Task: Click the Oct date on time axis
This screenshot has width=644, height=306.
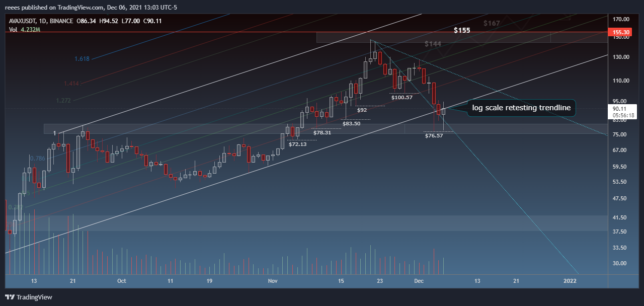Action: click(121, 280)
